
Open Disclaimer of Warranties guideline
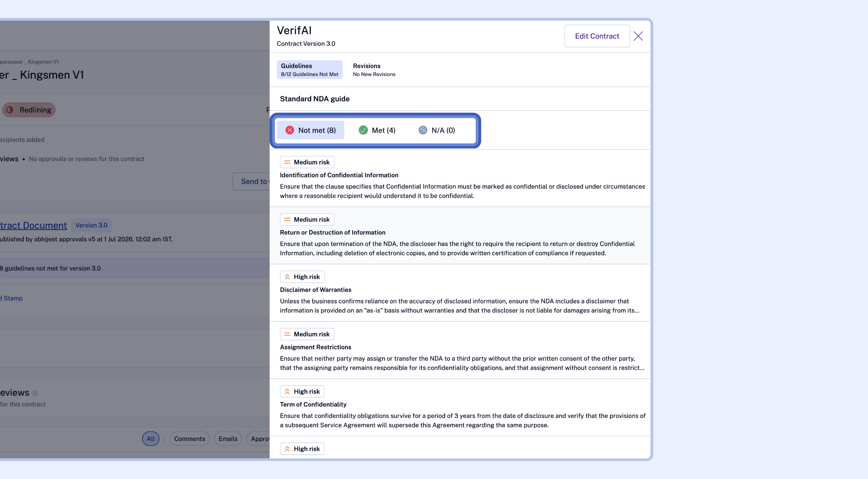pyautogui.click(x=460, y=293)
